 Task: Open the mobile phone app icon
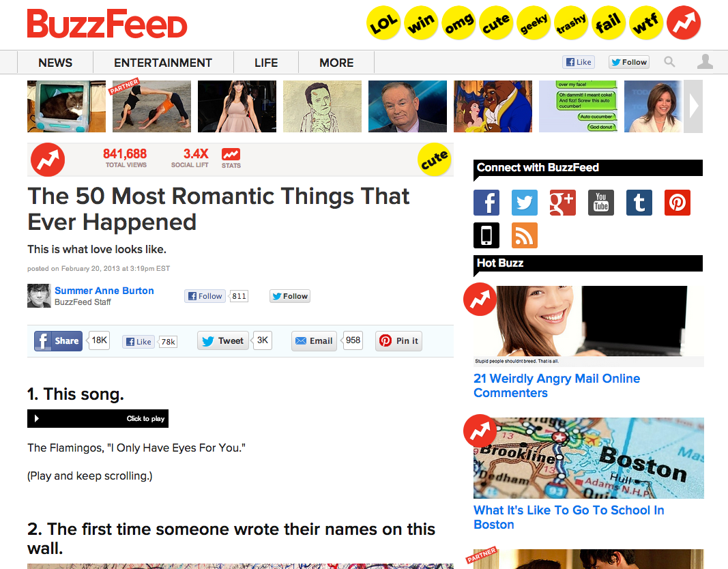(486, 235)
